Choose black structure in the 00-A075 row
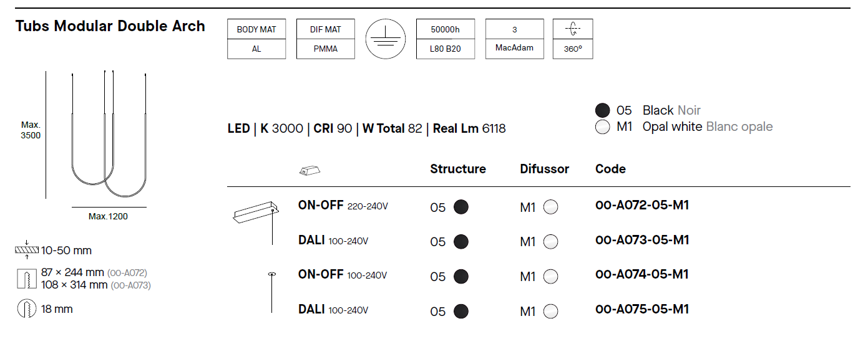This screenshot has height=349, width=868. pos(461,311)
